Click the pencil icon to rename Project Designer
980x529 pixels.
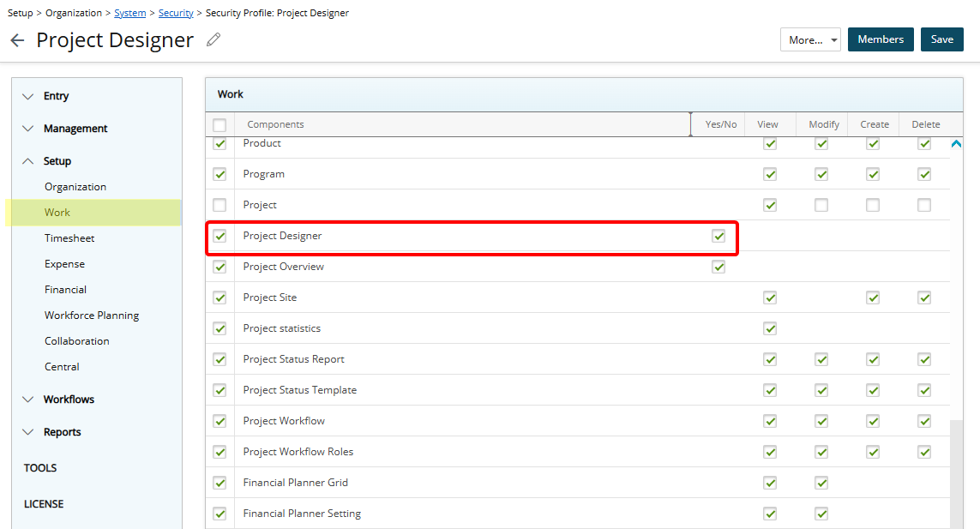coord(213,39)
